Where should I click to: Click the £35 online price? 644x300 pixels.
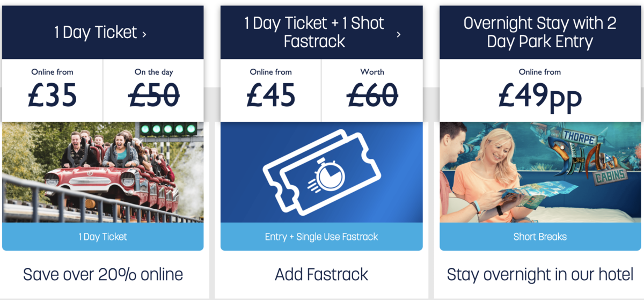coord(53,96)
